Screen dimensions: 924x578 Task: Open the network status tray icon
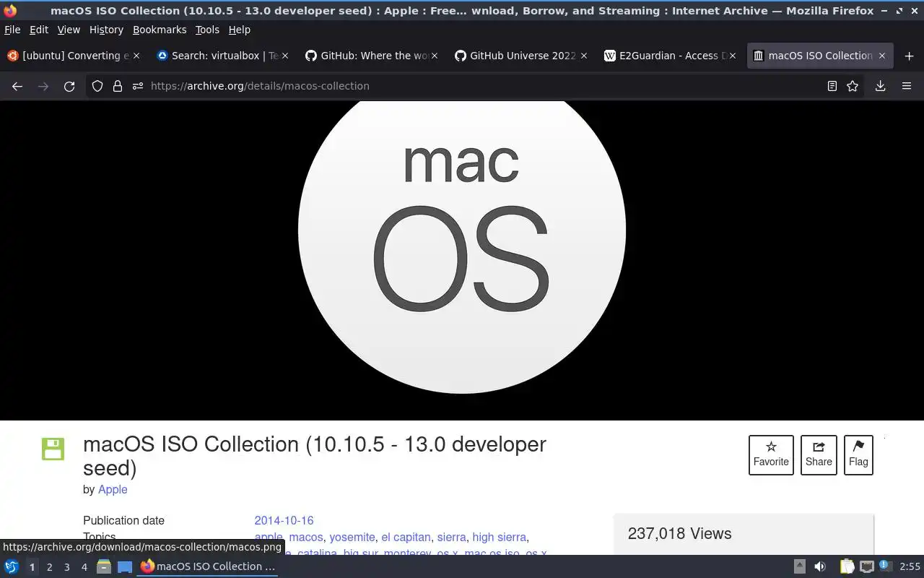(x=867, y=566)
